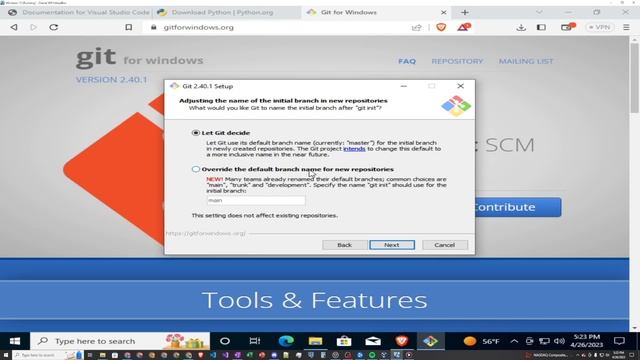The width and height of the screenshot is (640, 360).
Task: Click the VERSION 2.40.1 link
Action: tap(111, 80)
